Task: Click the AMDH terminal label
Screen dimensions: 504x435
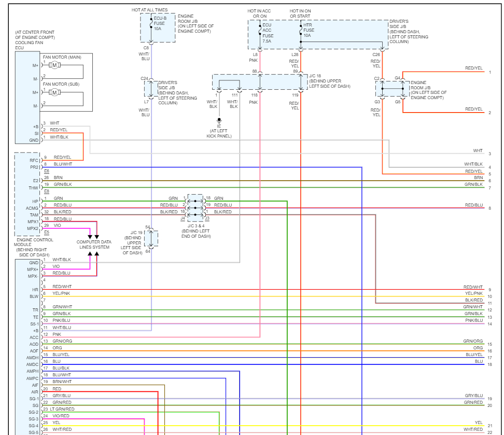Action: pyautogui.click(x=32, y=358)
